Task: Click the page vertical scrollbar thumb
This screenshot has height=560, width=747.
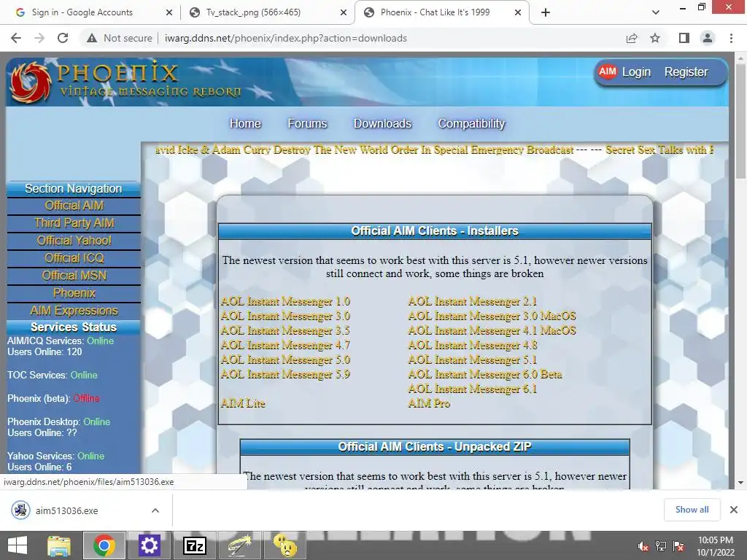Action: (740, 120)
